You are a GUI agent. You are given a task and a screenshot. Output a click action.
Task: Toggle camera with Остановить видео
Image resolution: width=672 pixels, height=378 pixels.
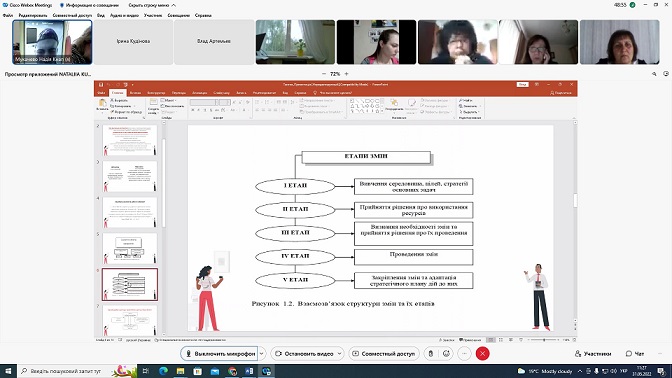tap(304, 354)
